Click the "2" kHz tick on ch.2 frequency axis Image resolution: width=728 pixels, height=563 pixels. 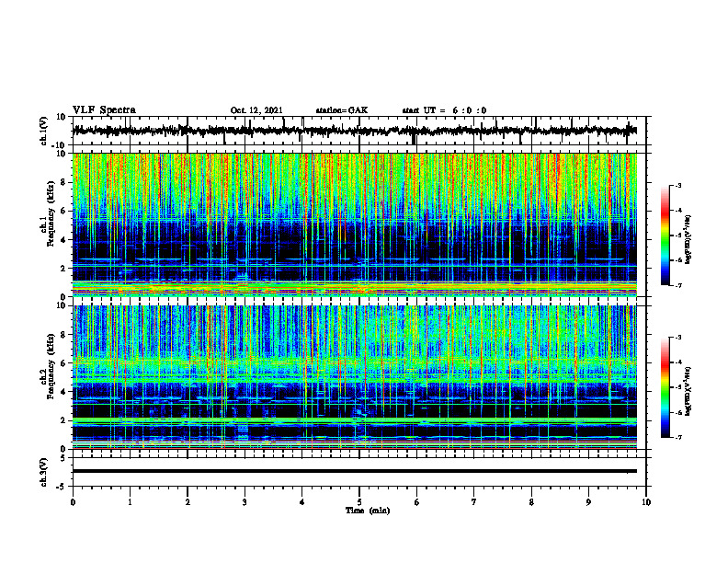coord(64,420)
